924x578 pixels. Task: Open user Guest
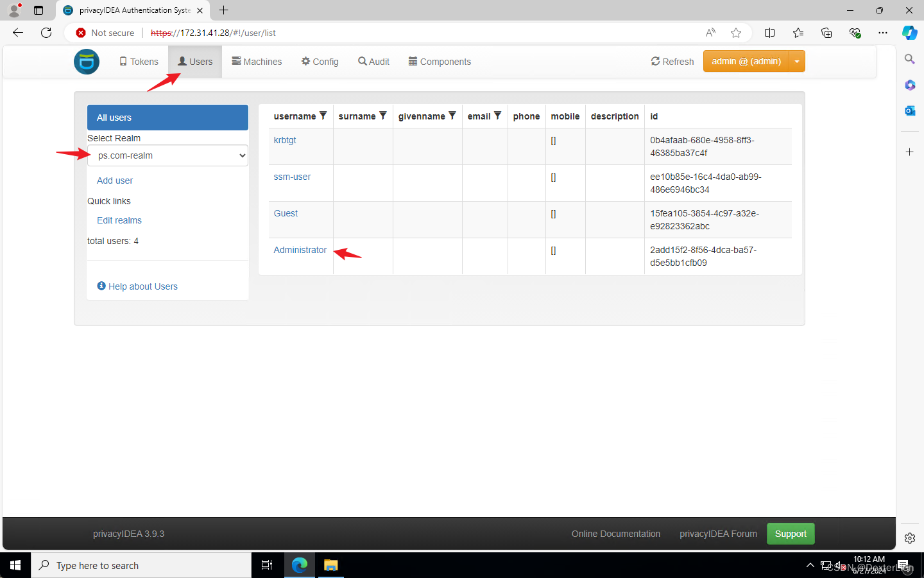(x=286, y=213)
